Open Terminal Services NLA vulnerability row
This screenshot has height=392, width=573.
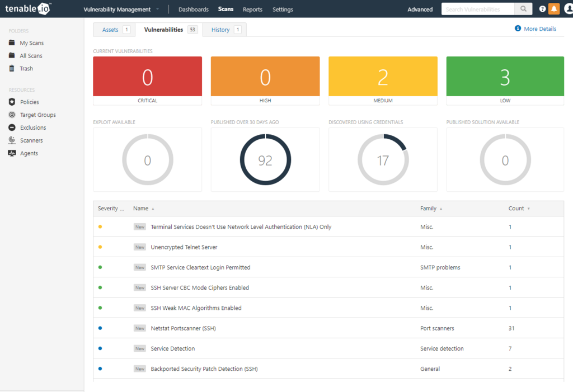point(328,227)
